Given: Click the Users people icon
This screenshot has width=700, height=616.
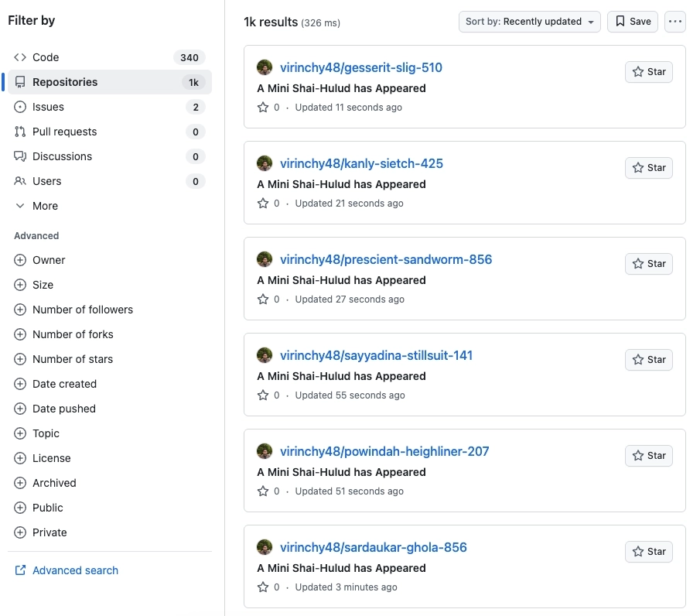Looking at the screenshot, I should click(x=20, y=181).
